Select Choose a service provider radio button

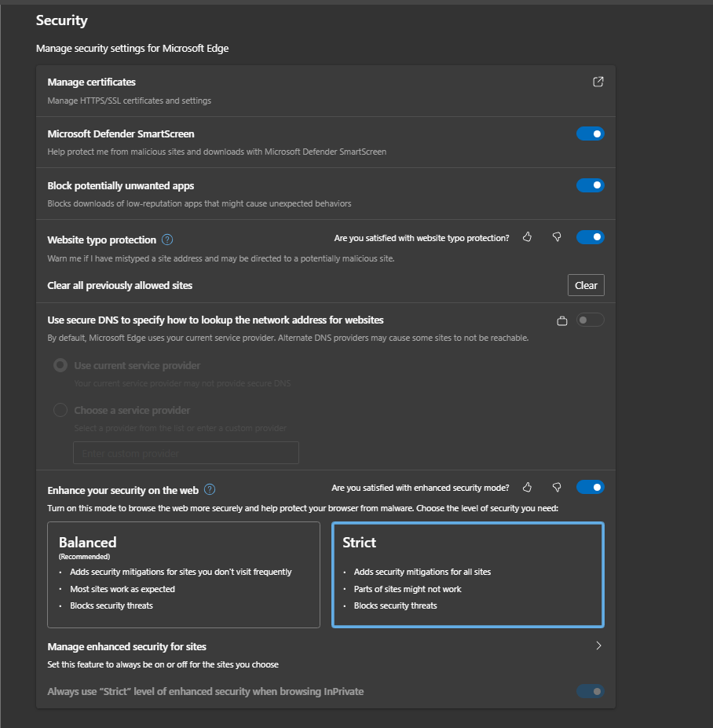pyautogui.click(x=60, y=410)
